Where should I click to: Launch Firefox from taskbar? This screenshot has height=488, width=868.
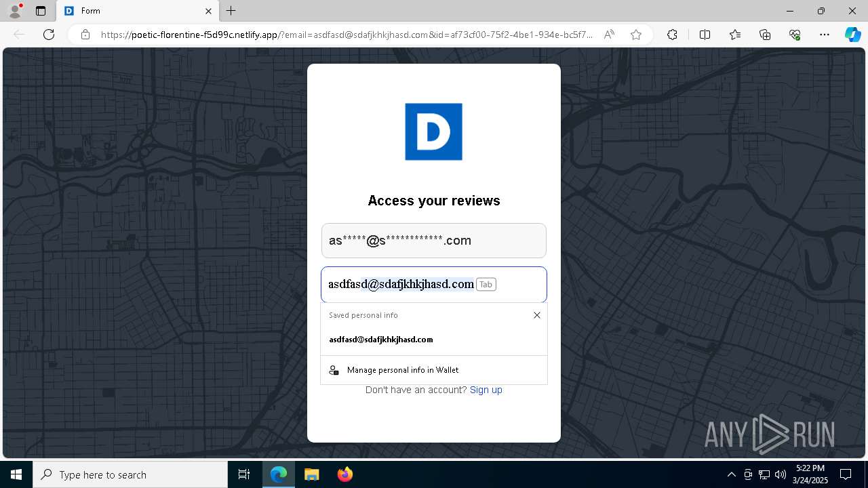coord(344,474)
